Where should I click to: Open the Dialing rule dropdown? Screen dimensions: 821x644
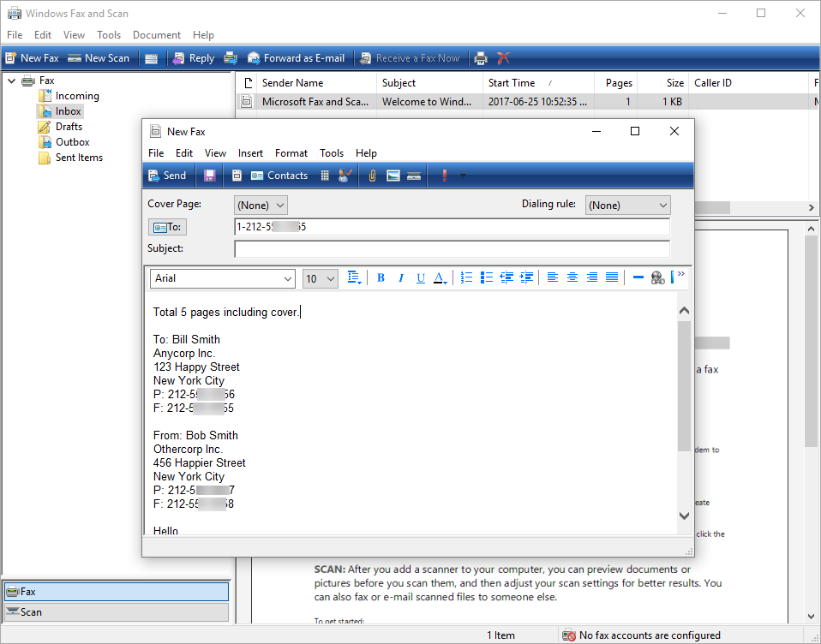tap(627, 206)
